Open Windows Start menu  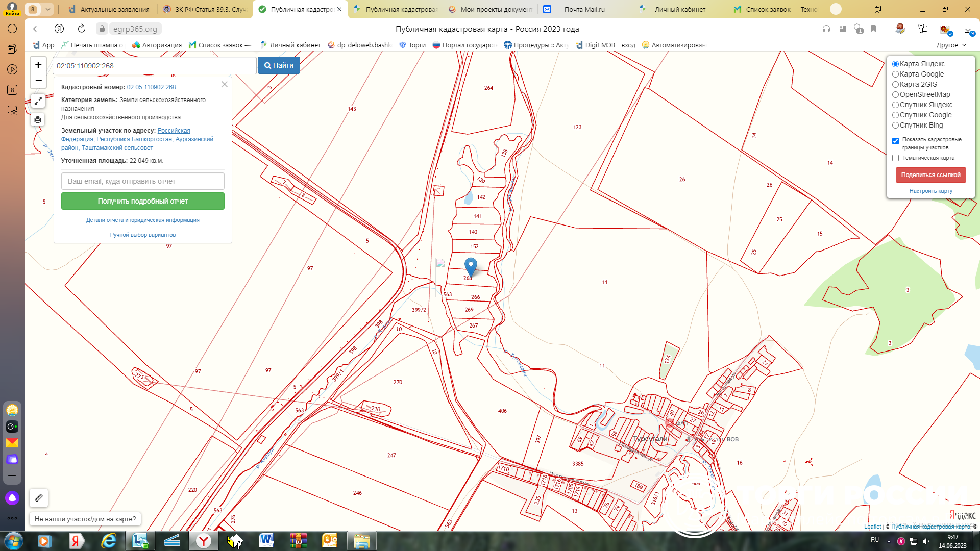tap(13, 541)
